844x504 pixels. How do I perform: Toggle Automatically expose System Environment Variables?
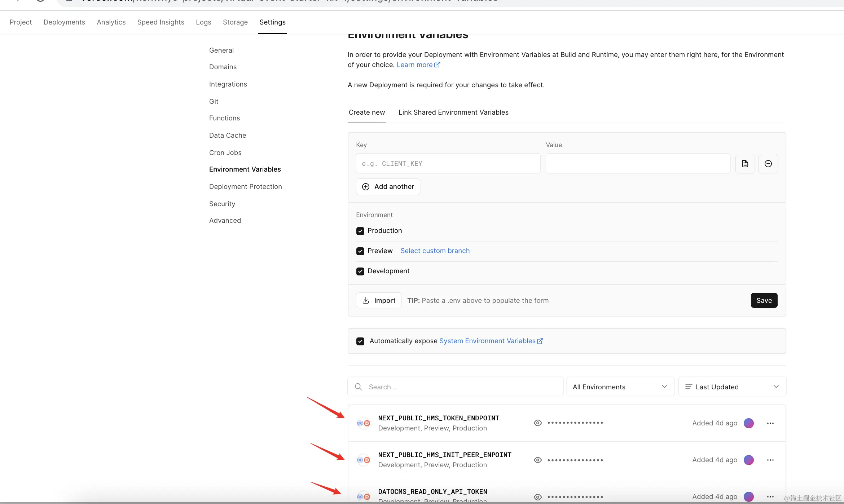360,341
